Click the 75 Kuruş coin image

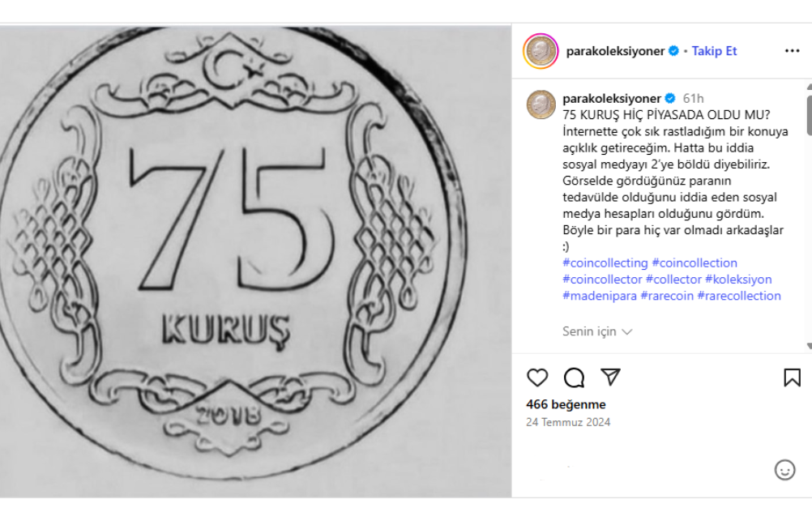(255, 262)
